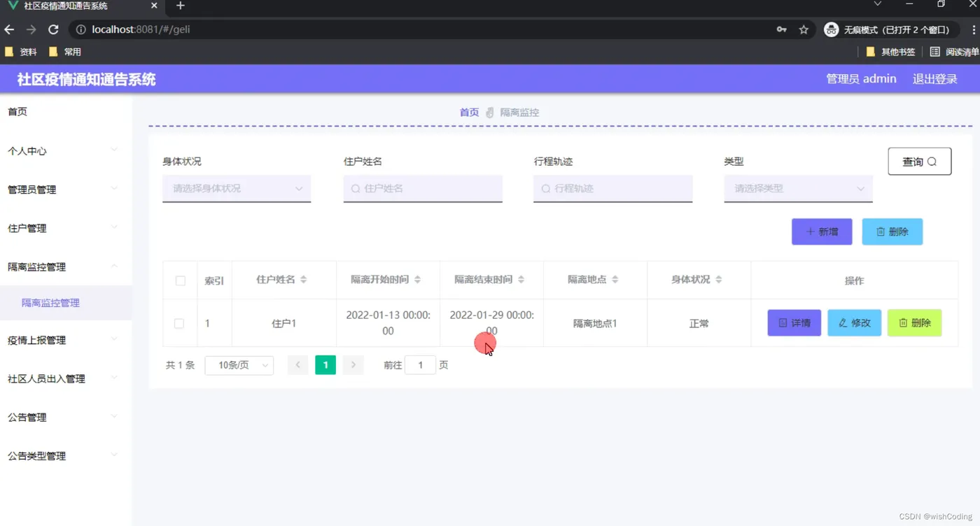Click the 共 1 条 total count text

[x=180, y=365]
